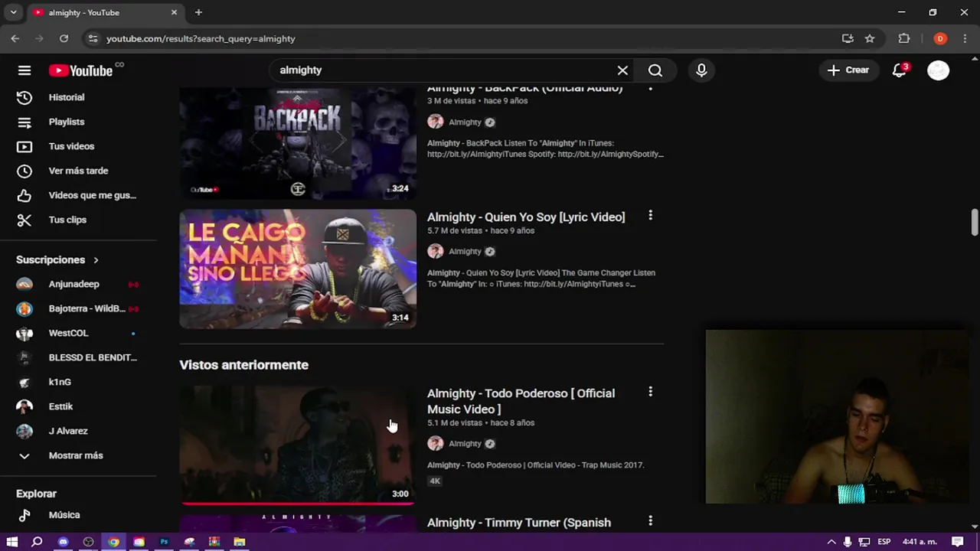Click the Chrome address bar URL
Image resolution: width=980 pixels, height=551 pixels.
click(x=201, y=38)
